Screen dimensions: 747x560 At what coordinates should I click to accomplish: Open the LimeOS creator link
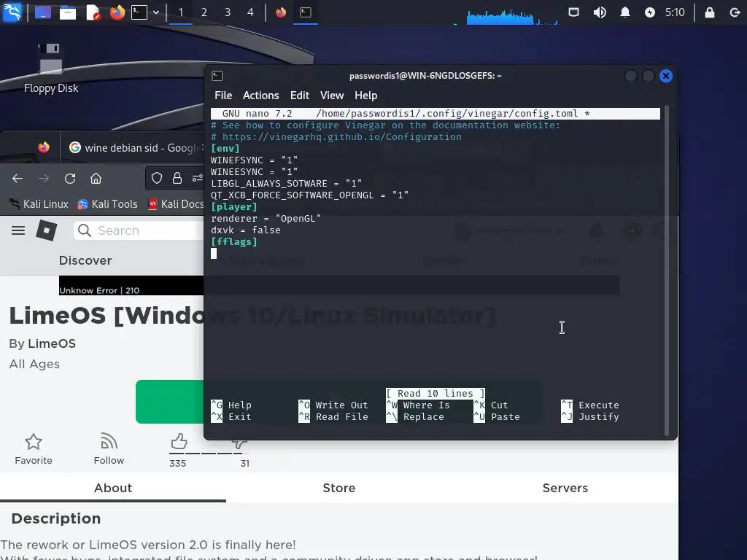click(x=52, y=344)
